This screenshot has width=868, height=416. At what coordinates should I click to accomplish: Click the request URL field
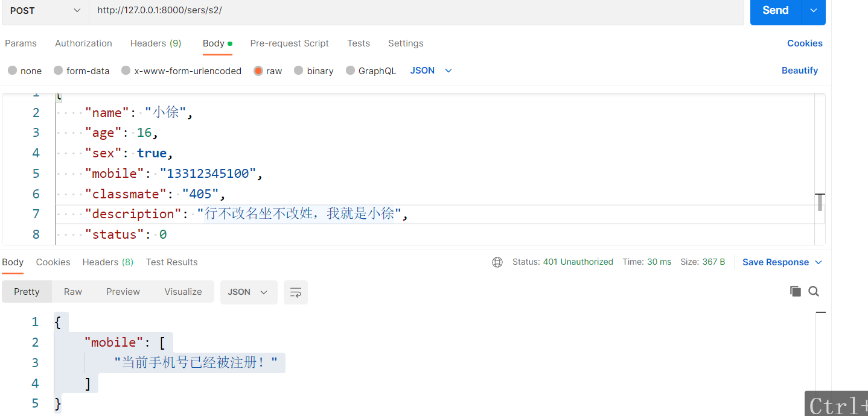click(416, 11)
